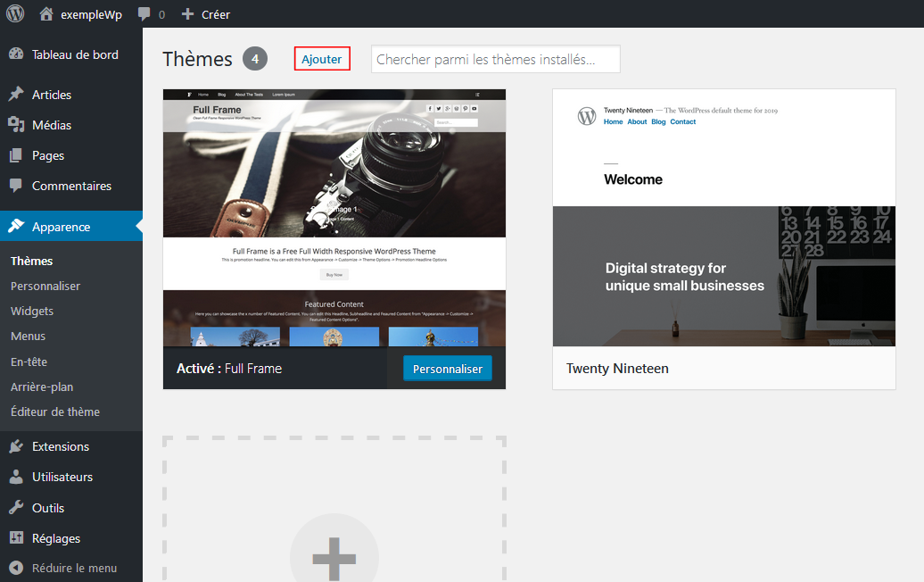Screen dimensions: 924x582
Task: Click the large plus icon to add theme
Action: (334, 559)
